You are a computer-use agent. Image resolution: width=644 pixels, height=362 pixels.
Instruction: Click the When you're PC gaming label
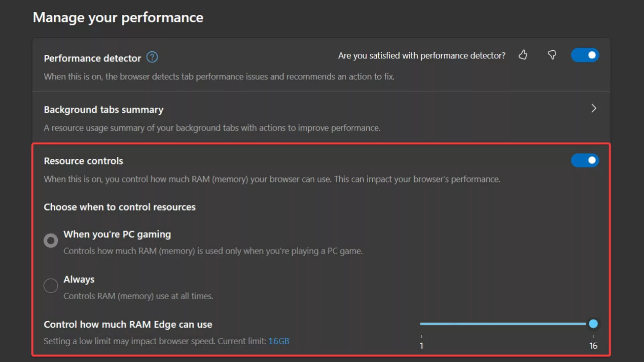tap(117, 234)
